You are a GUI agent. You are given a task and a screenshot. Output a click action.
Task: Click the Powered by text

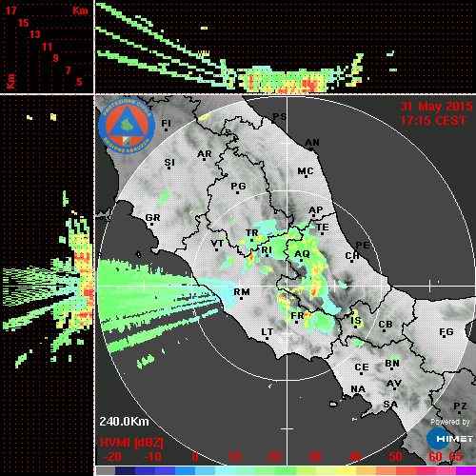pos(450,422)
